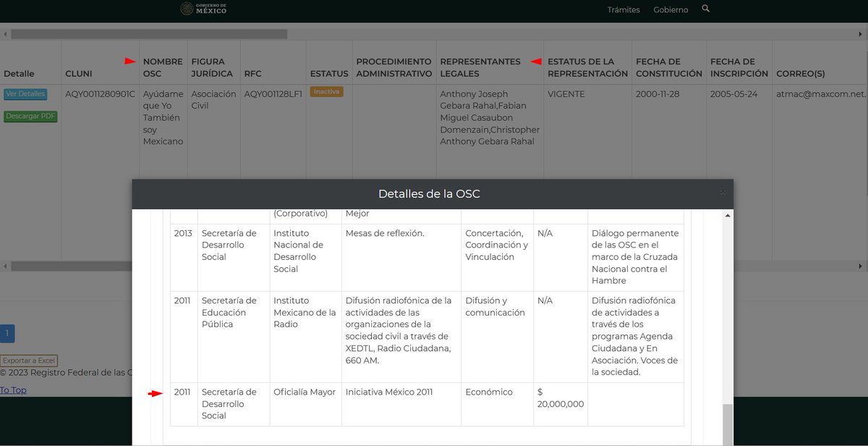Select the CLUNI column header
Image resolution: width=868 pixels, height=446 pixels.
pos(79,74)
